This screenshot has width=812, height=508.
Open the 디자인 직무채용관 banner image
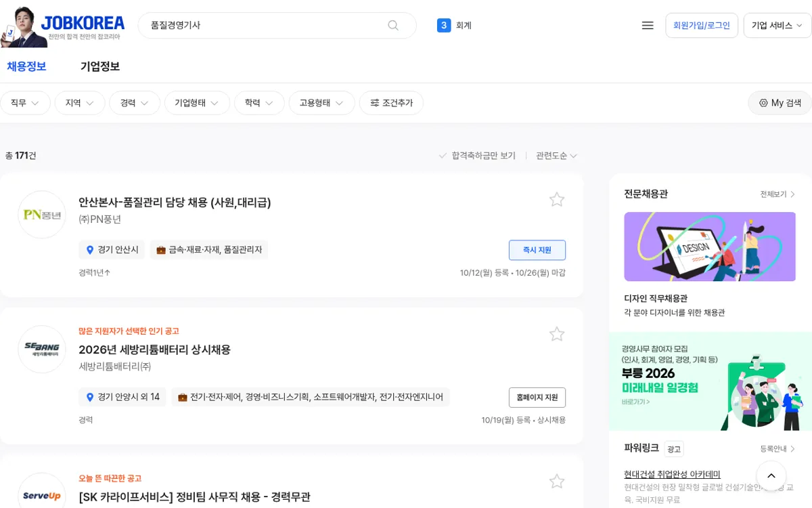pos(710,247)
